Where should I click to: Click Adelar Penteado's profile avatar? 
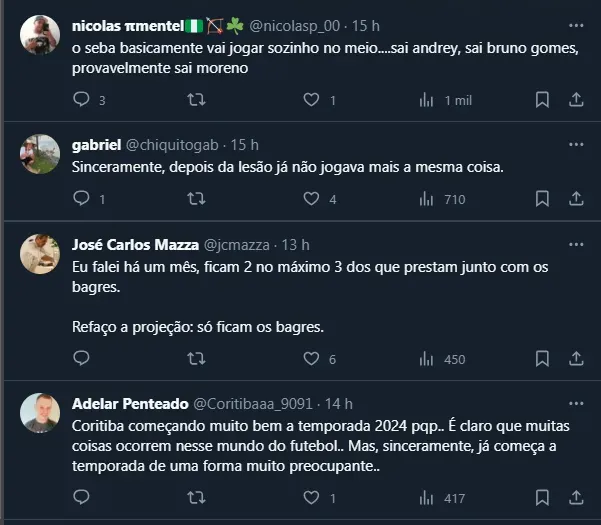pos(41,411)
